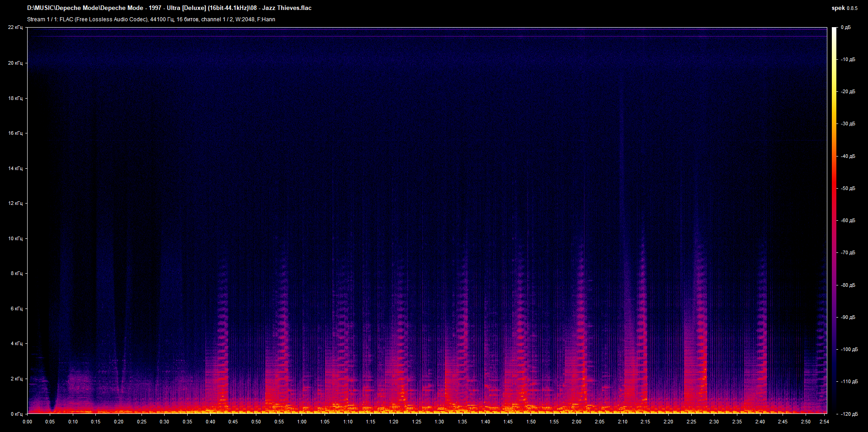Click the 10 кГц frequency axis label
Image resolution: width=868 pixels, height=432 pixels.
(x=15, y=238)
